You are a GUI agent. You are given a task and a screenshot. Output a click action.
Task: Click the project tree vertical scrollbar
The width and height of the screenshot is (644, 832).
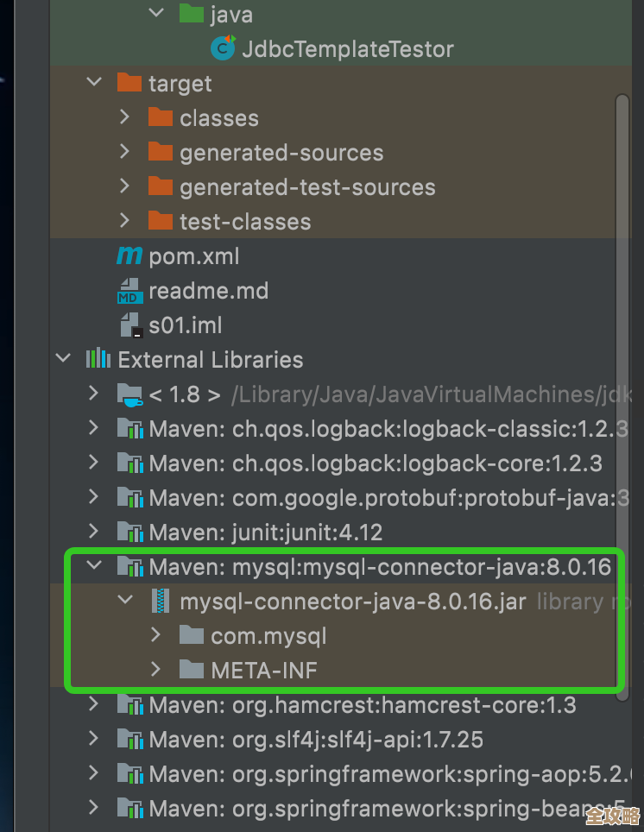tap(622, 388)
